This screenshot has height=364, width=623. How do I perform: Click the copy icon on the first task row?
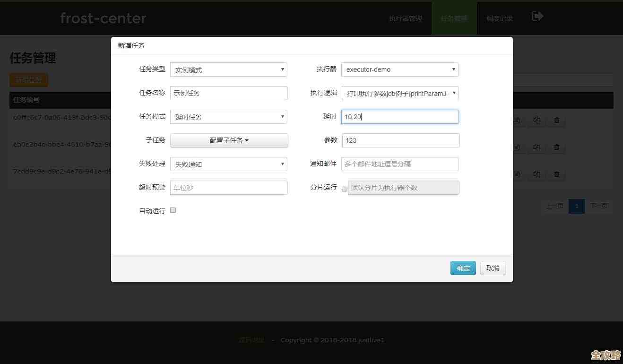click(536, 121)
